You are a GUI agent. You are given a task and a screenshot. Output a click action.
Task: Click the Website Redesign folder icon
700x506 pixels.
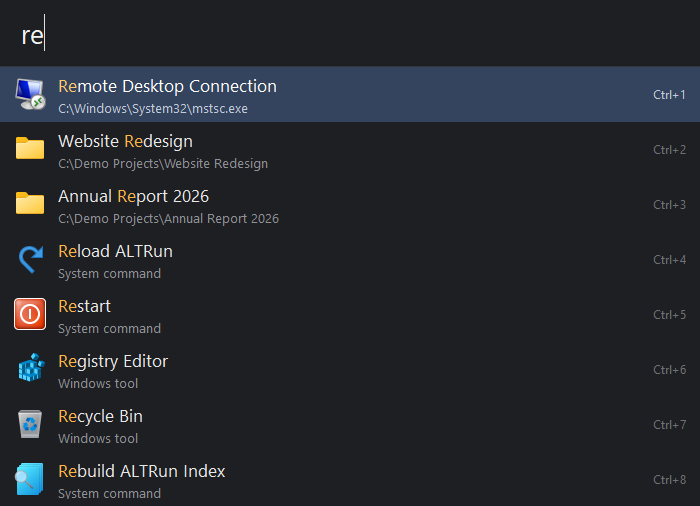point(30,148)
